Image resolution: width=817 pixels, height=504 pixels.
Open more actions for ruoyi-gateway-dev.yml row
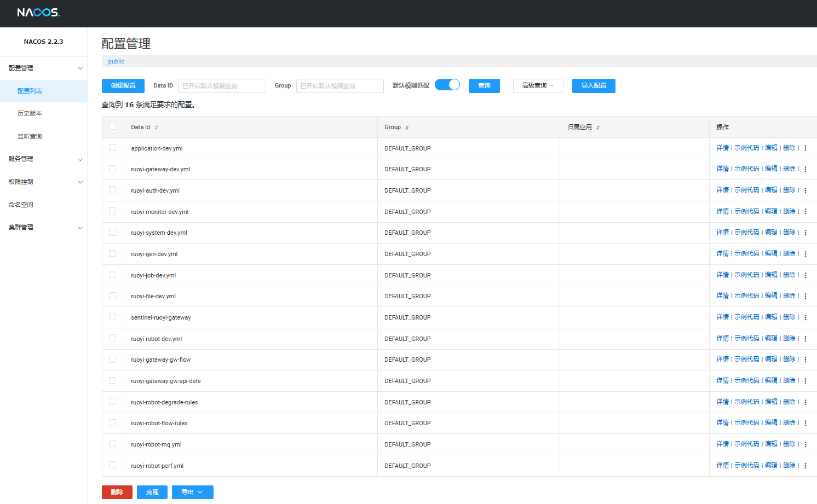806,169
